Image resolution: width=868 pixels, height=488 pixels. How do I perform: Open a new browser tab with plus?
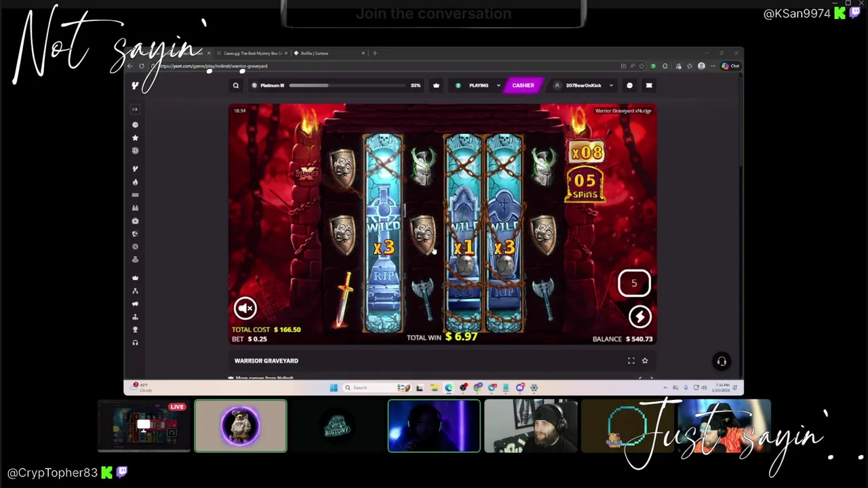(375, 53)
